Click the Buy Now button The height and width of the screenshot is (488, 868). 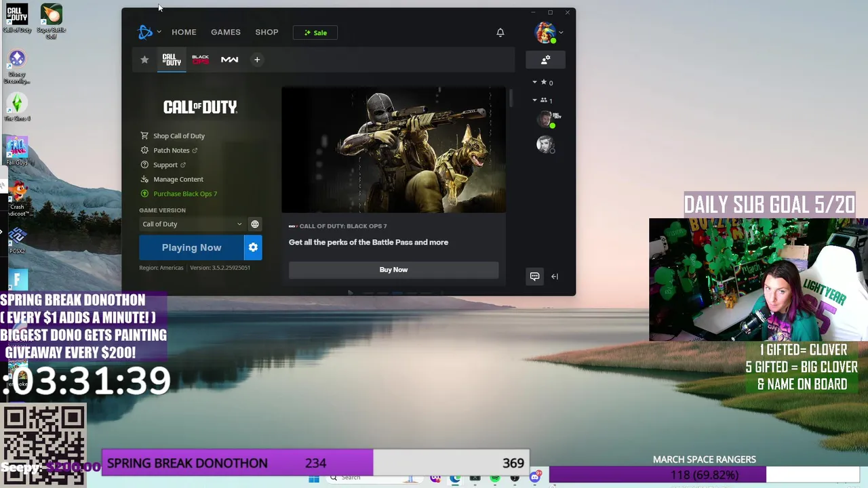(x=393, y=270)
